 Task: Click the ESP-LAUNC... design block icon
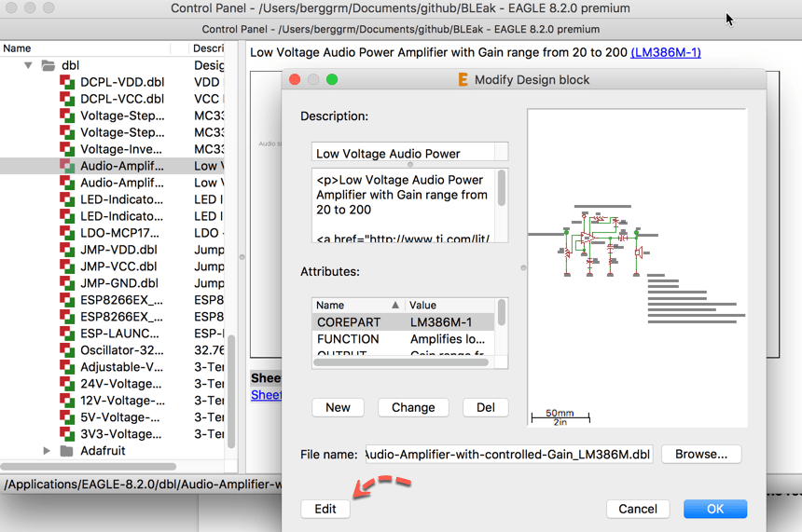tap(67, 334)
